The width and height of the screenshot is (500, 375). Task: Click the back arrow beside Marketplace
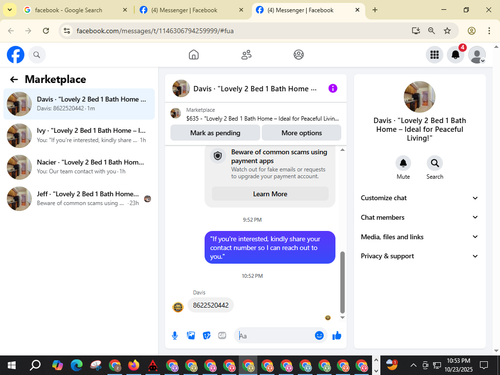[14, 79]
